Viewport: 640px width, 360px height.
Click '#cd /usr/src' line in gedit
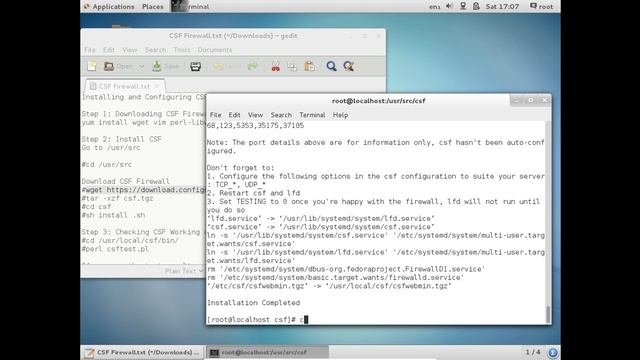click(107, 164)
